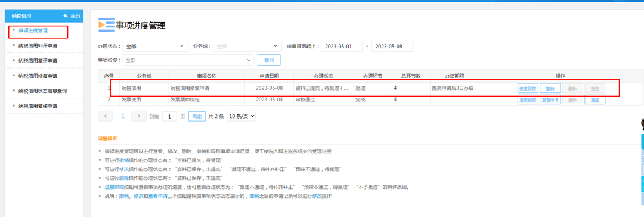This screenshot has width=644, height=217.
Task: Click 撤销 for the 纳税信用修复申请 row
Action: click(x=550, y=88)
